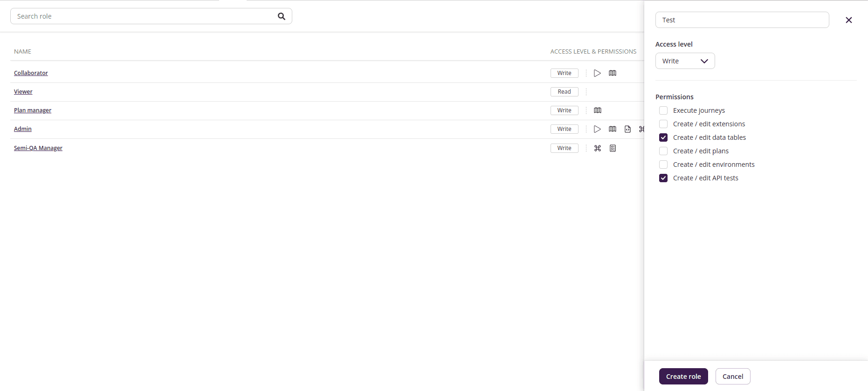Click the role name field containing Test
868x391 pixels.
[742, 20]
